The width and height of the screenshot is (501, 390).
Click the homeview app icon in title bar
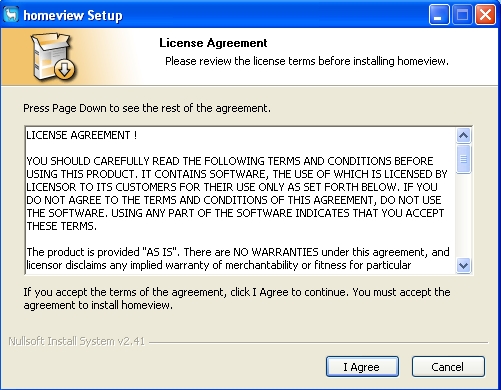pos(11,15)
